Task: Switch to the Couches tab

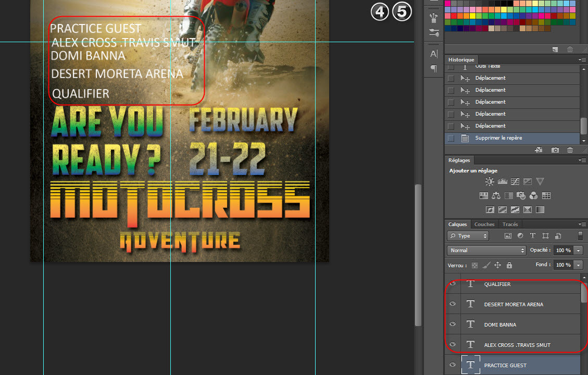Action: 484,224
